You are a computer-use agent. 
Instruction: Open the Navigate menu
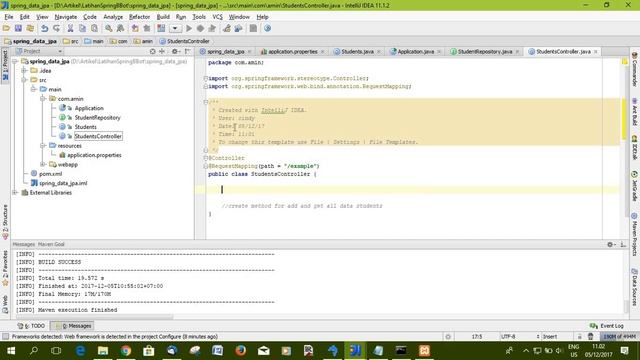(x=65, y=17)
